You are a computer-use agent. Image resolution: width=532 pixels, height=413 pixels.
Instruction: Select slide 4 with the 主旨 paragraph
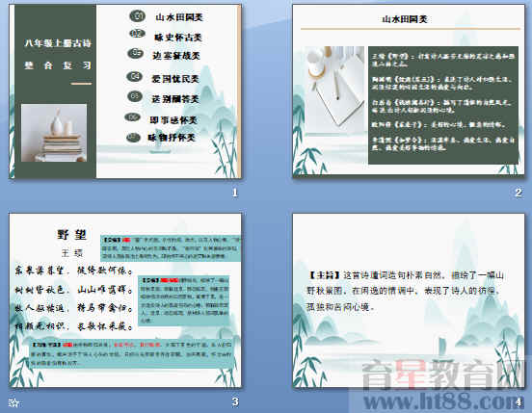[409, 300]
